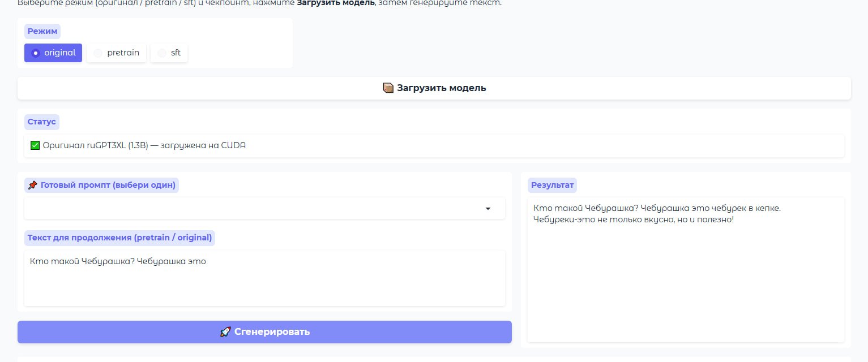Click the Режим label
This screenshot has height=362, width=868.
(42, 31)
